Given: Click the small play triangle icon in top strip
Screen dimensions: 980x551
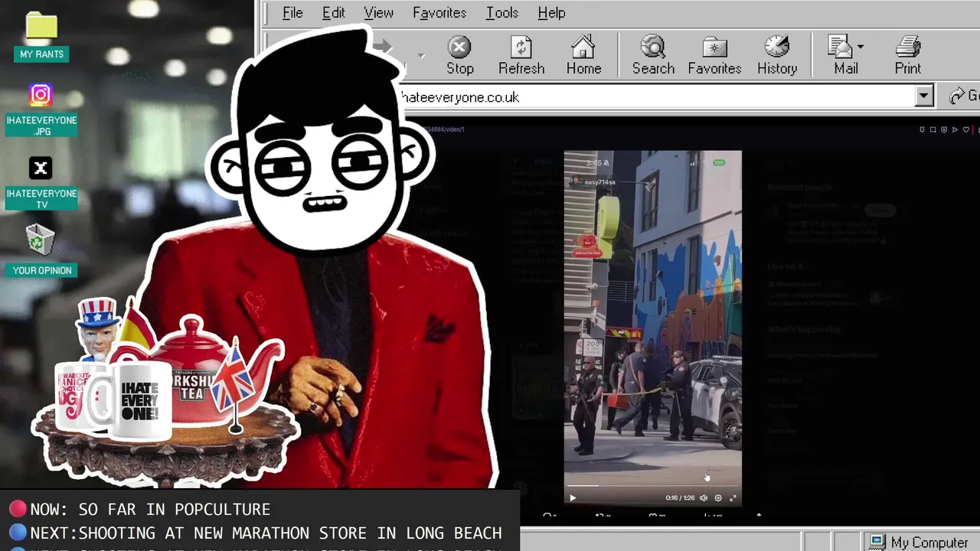Looking at the screenshot, I should click(x=955, y=129).
